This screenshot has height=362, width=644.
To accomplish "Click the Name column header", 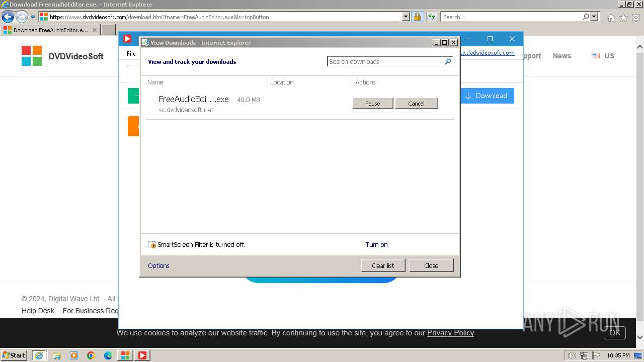I will [206, 82].
